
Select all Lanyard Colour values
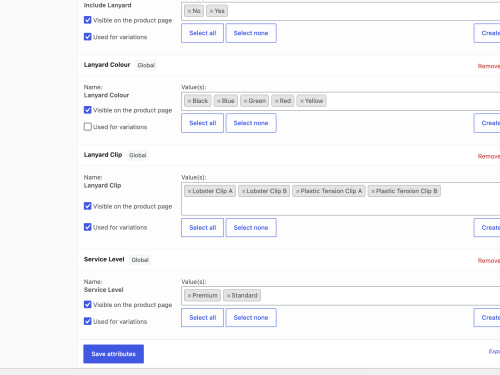(x=202, y=123)
